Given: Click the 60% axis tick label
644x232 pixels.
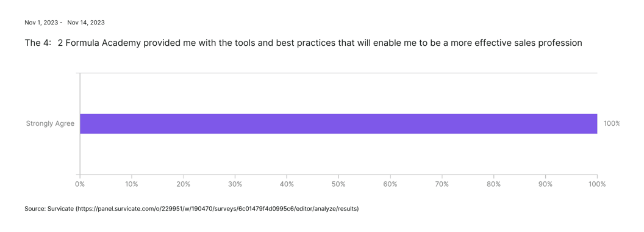Looking at the screenshot, I should point(390,184).
